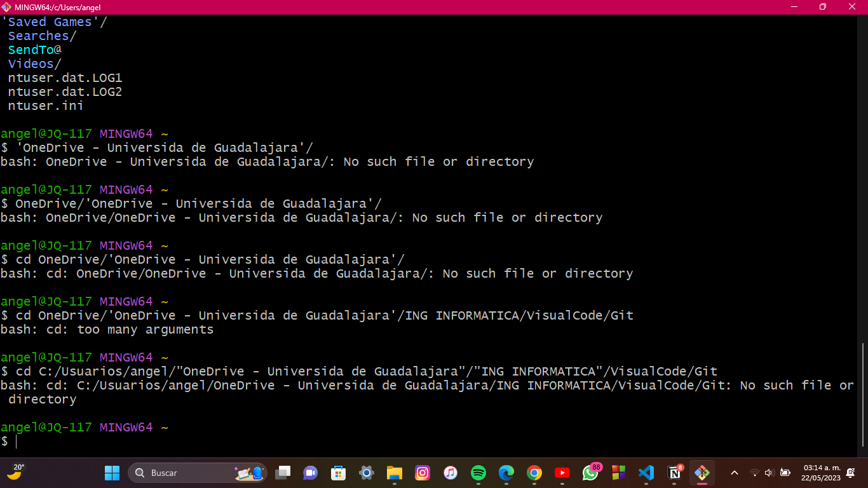
Task: Restore down the MINGW64 terminal window
Action: pyautogui.click(x=823, y=7)
